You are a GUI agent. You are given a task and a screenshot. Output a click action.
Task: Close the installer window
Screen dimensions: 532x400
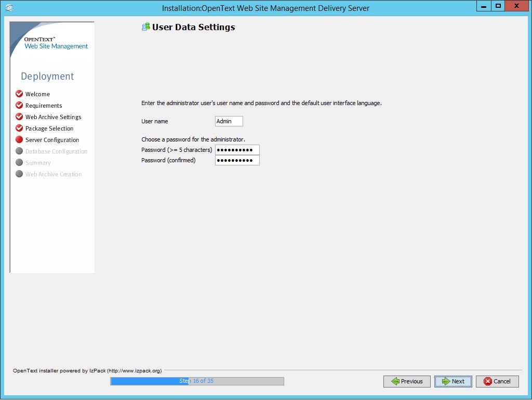517,6
